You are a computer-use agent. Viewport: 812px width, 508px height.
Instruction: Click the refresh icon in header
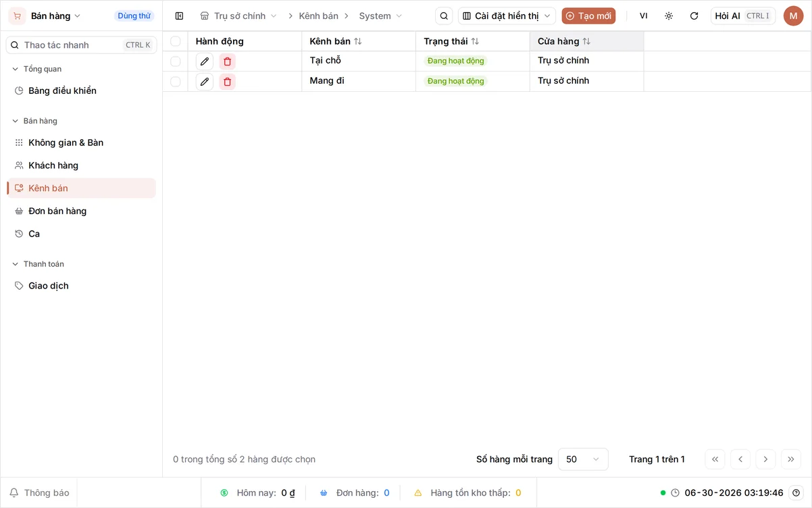click(694, 16)
